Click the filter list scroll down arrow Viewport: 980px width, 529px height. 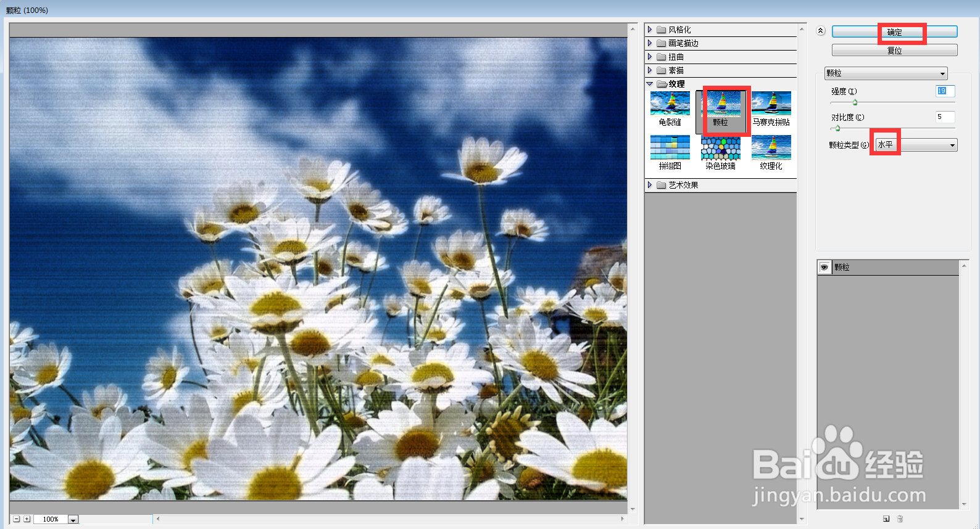802,520
